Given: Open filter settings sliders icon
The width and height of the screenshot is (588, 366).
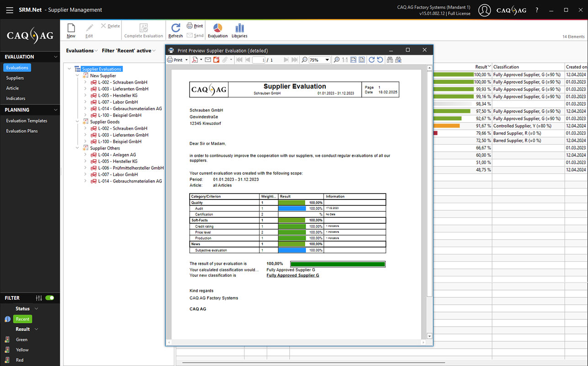Looking at the screenshot, I should 39,298.
